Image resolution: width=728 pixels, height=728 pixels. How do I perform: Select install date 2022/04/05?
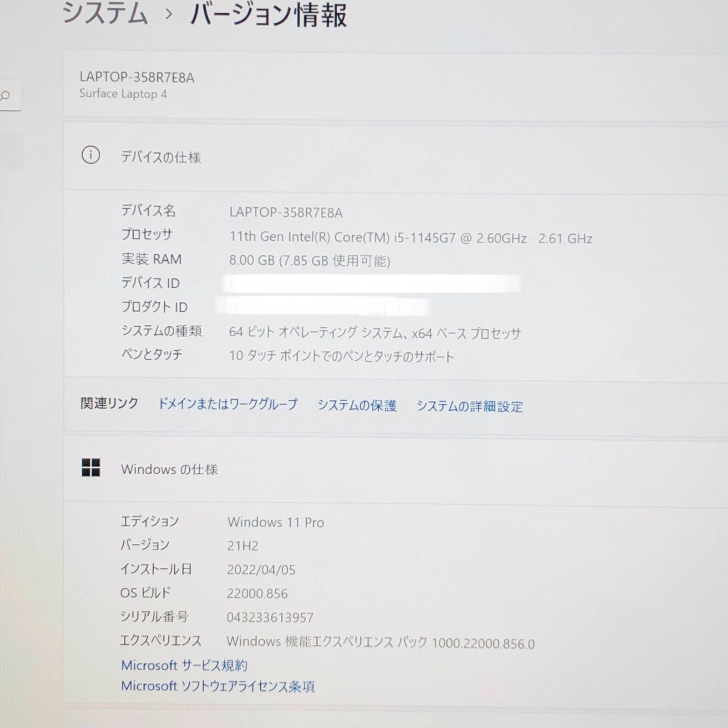(261, 570)
